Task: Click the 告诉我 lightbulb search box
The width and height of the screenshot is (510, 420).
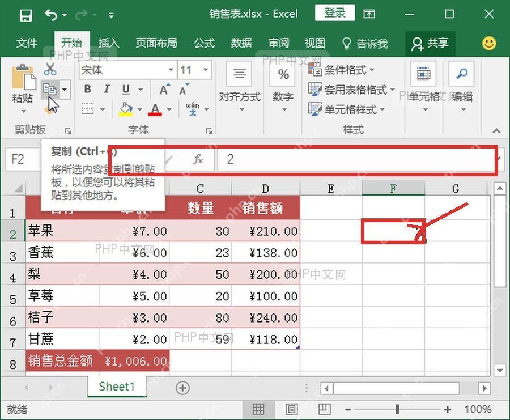Action: point(365,43)
